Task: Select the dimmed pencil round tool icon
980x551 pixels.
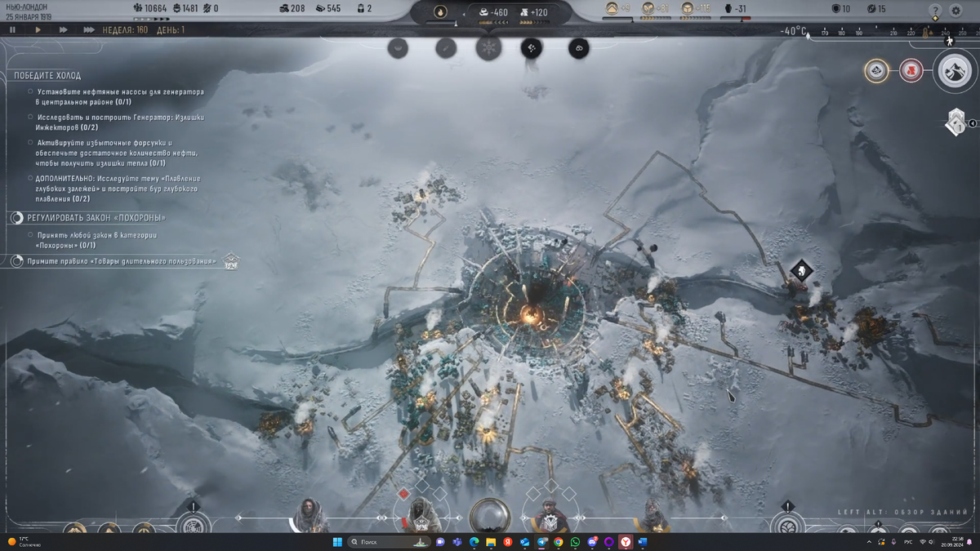Action: click(x=445, y=48)
